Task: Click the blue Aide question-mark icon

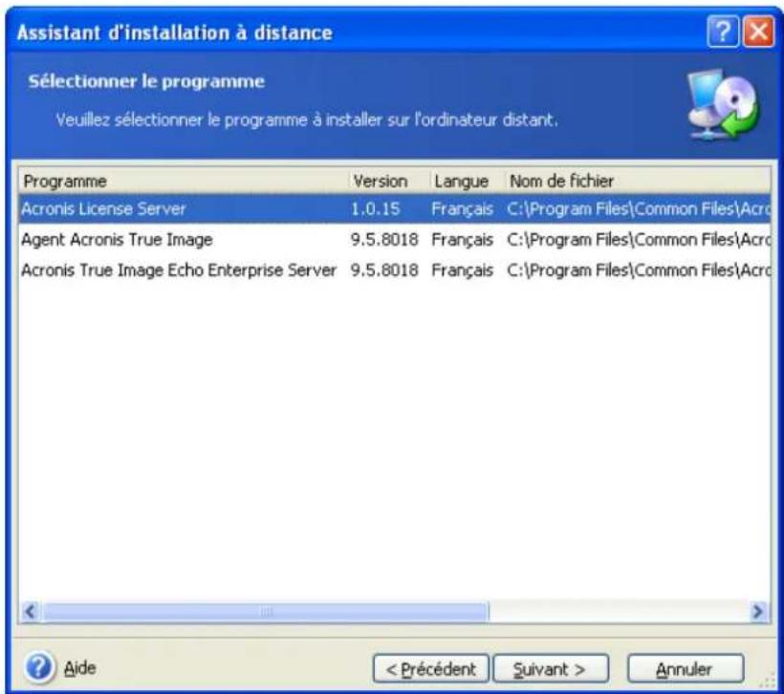Action: 39,667
